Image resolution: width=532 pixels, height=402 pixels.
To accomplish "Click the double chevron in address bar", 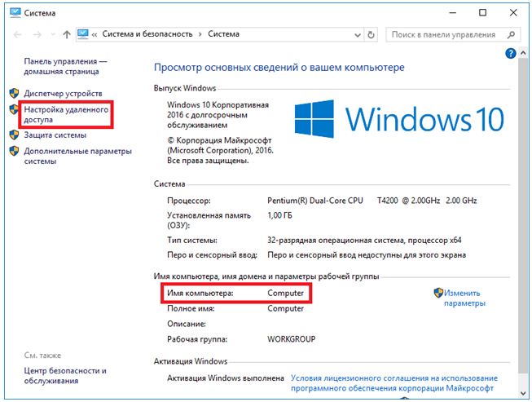I will [95, 34].
